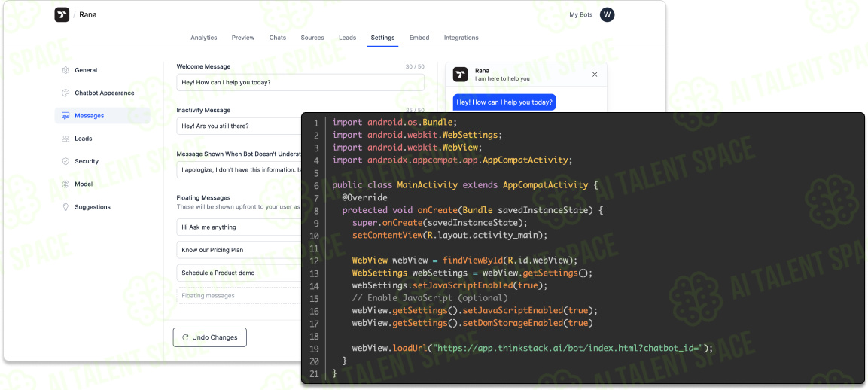Click the Inactivity Message input field
Viewport: 868px width, 390px height.
(239, 126)
